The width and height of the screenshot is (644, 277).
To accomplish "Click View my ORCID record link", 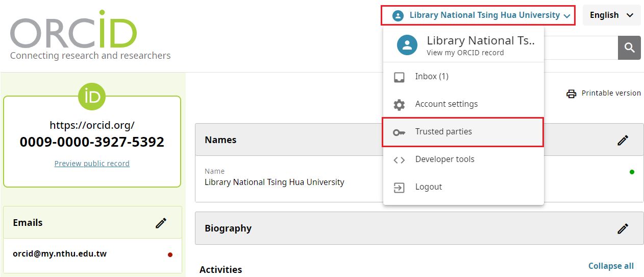I will (465, 53).
